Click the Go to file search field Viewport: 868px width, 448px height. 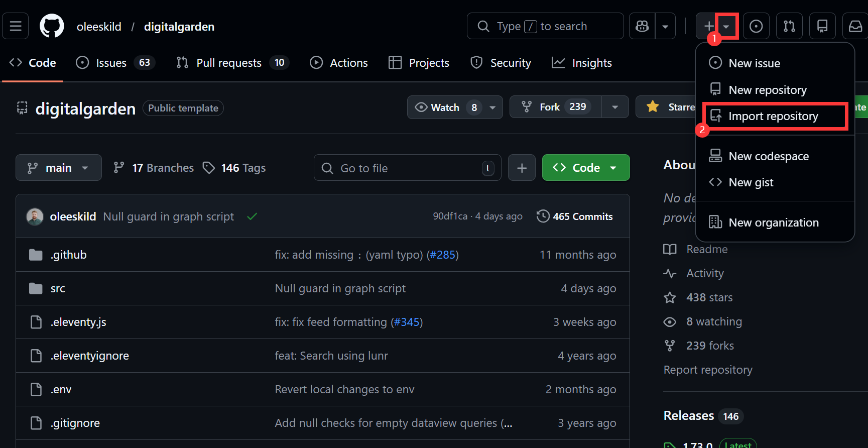tap(407, 168)
